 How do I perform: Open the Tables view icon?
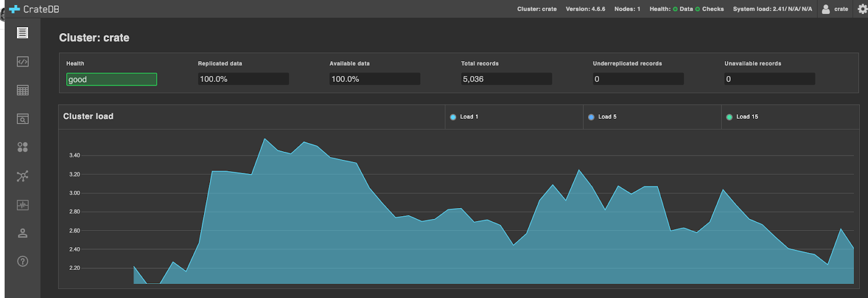(x=22, y=90)
